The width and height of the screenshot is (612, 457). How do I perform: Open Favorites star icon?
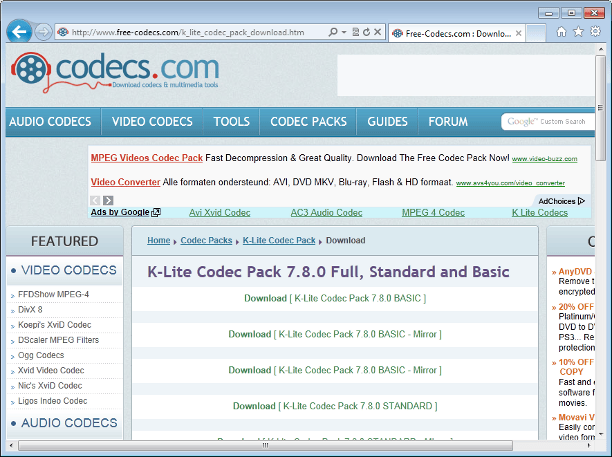click(x=578, y=32)
